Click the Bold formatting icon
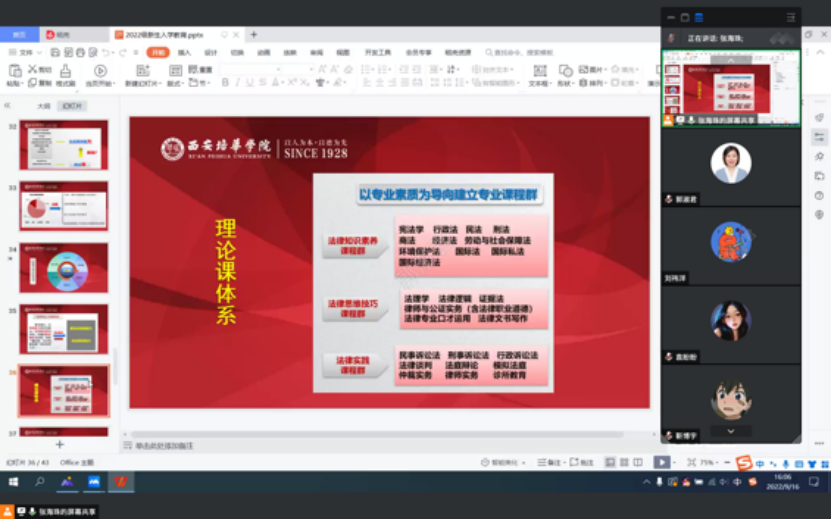This screenshot has height=519, width=831. pos(226,83)
